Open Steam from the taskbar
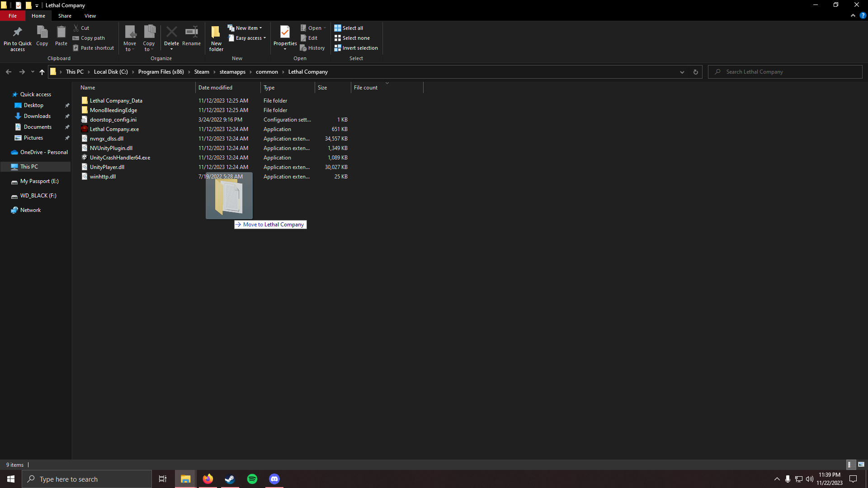The width and height of the screenshot is (868, 488). pyautogui.click(x=230, y=479)
